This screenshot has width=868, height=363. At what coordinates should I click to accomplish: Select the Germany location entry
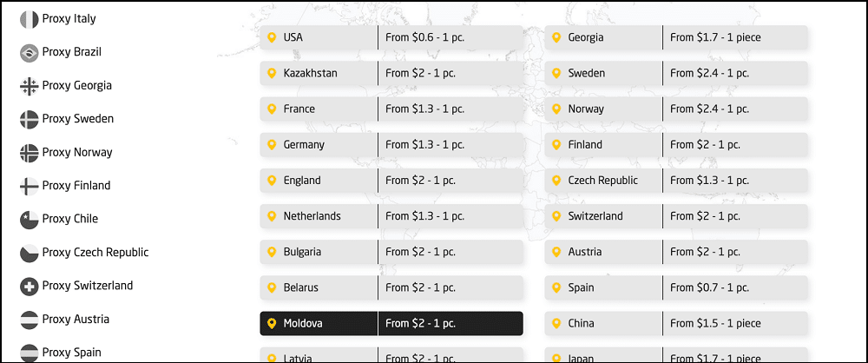coord(391,145)
